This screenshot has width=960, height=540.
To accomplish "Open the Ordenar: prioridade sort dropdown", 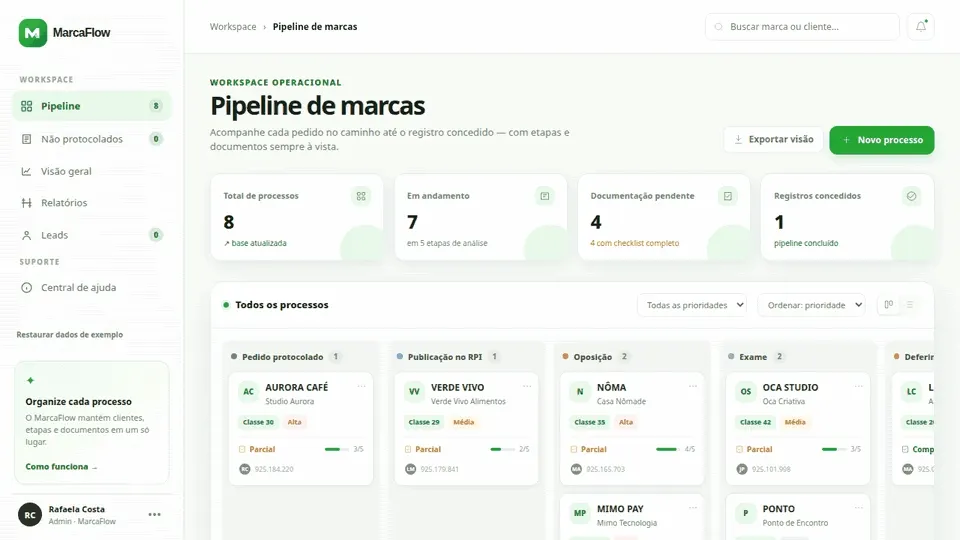I will (x=811, y=305).
